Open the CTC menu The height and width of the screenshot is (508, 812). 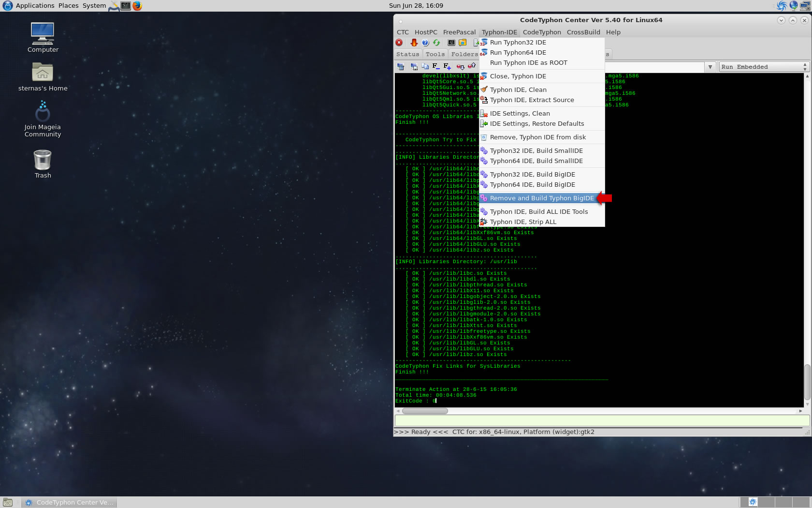(x=403, y=32)
